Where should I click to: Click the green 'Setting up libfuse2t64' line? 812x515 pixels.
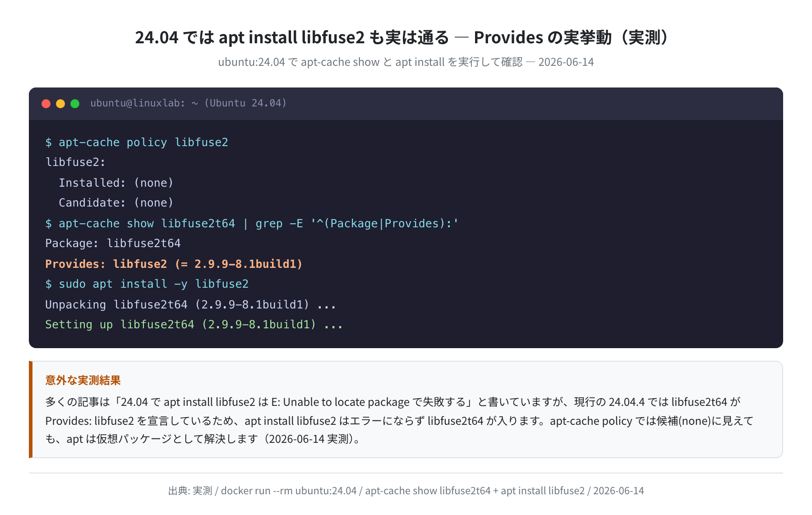pyautogui.click(x=194, y=325)
